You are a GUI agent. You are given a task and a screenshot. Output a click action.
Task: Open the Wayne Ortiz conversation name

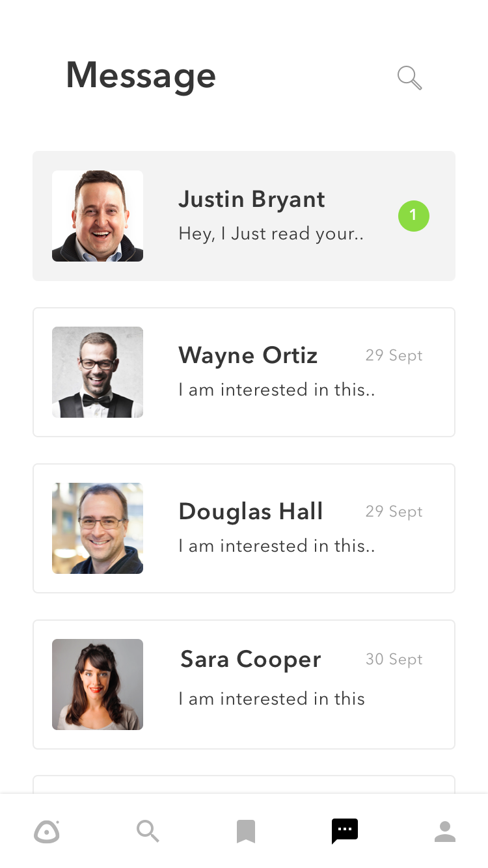248,355
